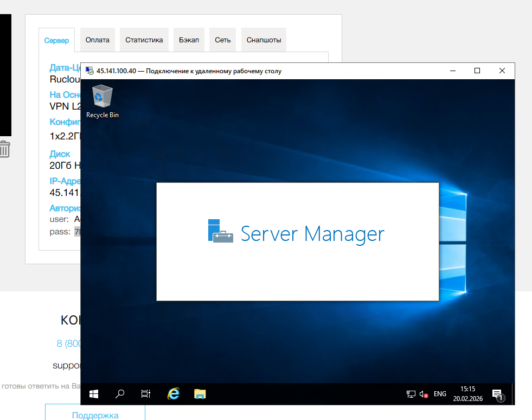532x420 pixels.
Task: Open the Статистика tab
Action: point(144,40)
